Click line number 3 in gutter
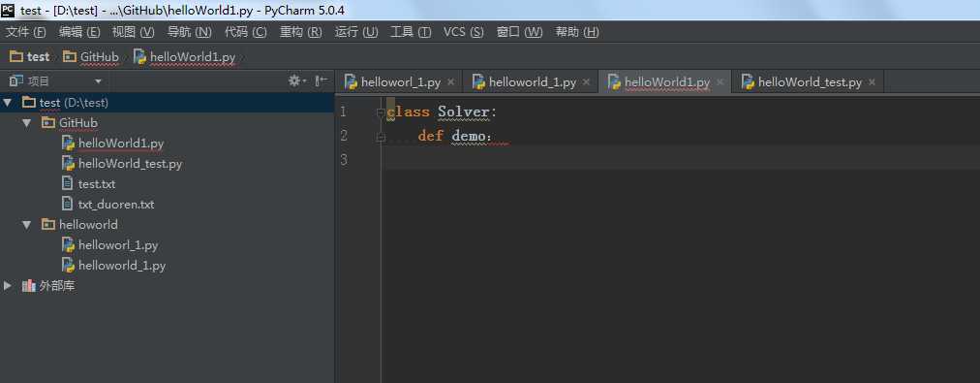Viewport: 980px width, 383px height. [x=343, y=160]
